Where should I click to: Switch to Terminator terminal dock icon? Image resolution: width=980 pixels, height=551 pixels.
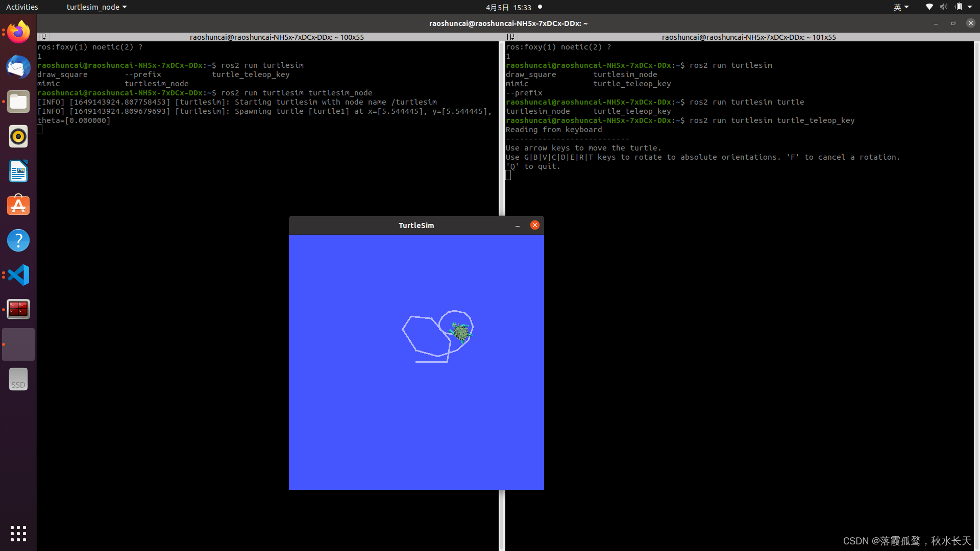click(18, 310)
